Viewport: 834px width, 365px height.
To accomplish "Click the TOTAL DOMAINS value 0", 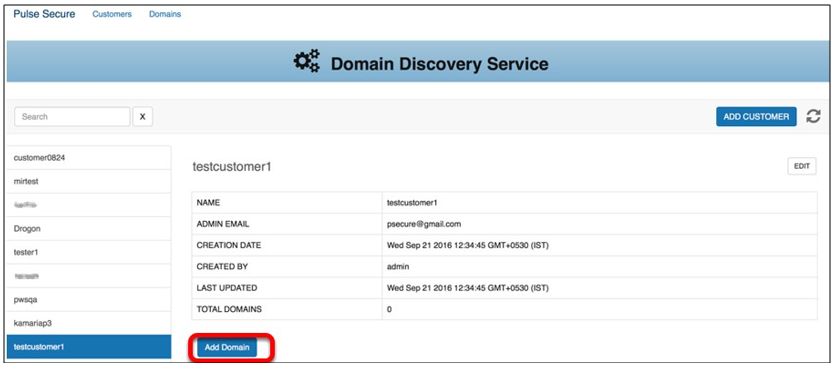I will (389, 309).
